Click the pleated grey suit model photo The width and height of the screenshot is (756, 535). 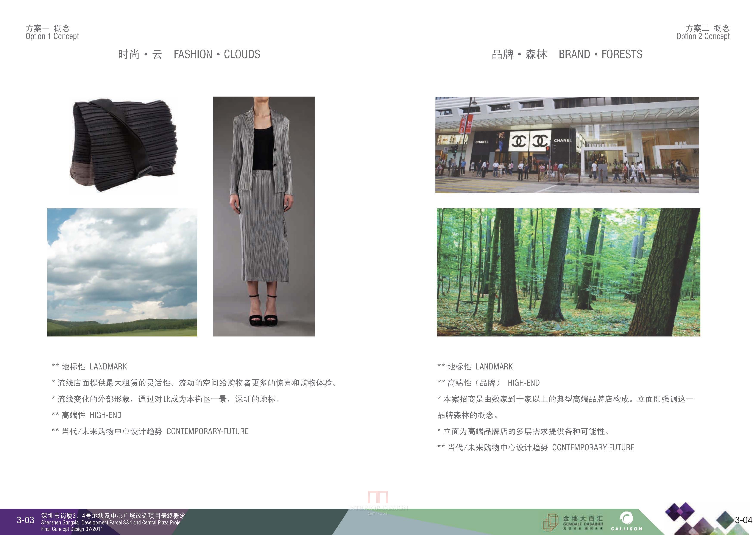264,216
